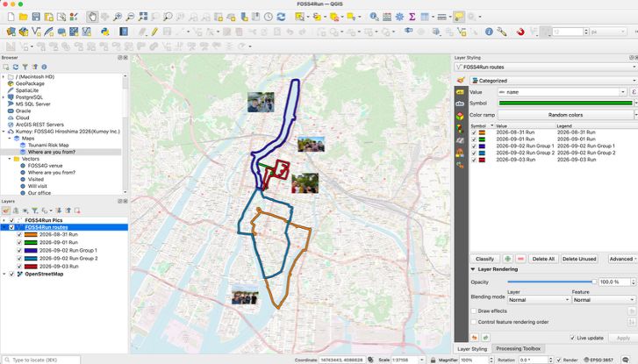Viewport: 638px width, 364px height.
Task: Click the Delete All button
Action: (x=543, y=259)
